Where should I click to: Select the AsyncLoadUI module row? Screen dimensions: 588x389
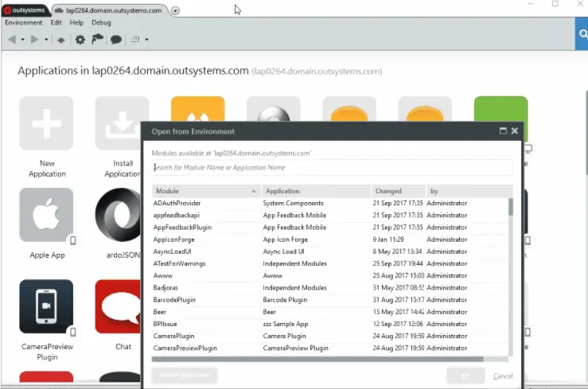[330, 251]
